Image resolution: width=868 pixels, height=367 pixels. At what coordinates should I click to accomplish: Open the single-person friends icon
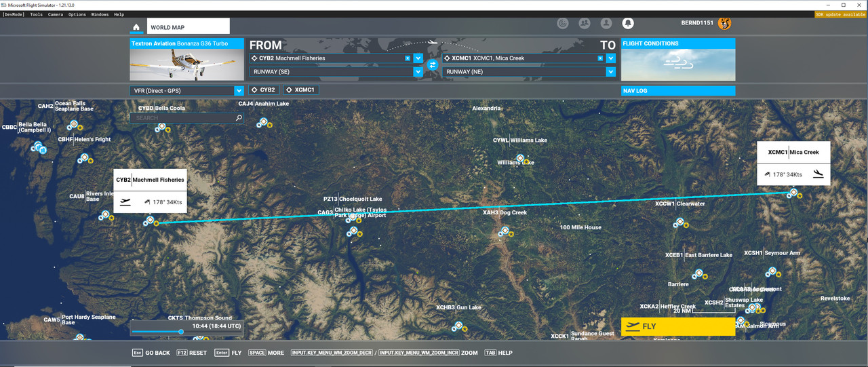click(606, 24)
